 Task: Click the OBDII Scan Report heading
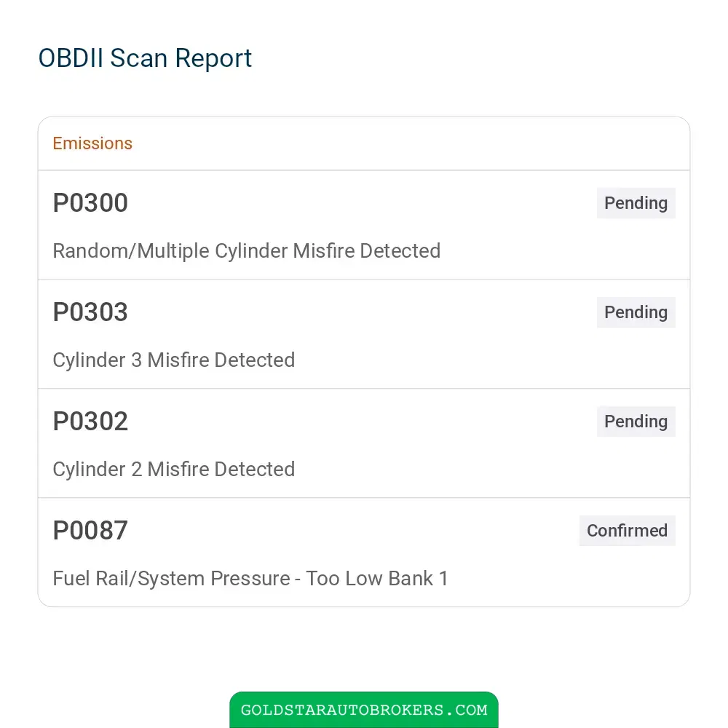145,58
